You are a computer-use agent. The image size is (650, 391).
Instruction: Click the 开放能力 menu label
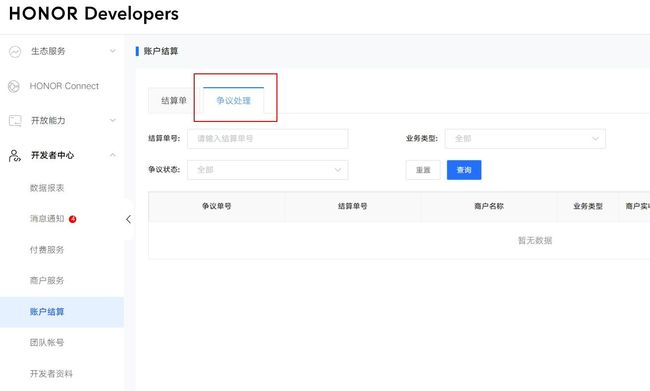48,121
